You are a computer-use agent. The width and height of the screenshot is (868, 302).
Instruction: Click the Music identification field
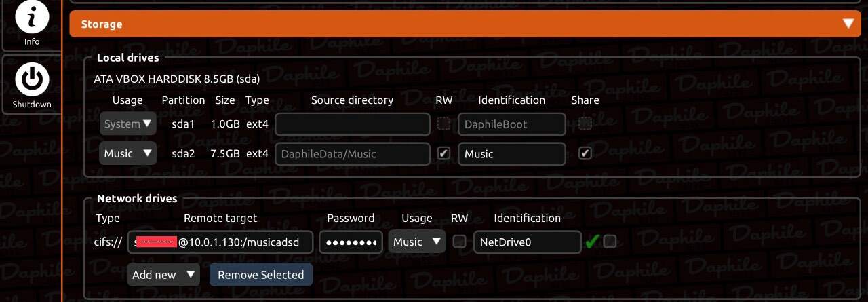point(512,153)
